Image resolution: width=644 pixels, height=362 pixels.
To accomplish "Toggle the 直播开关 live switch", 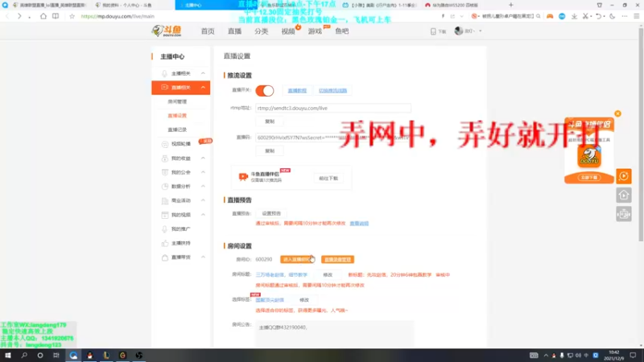I will pyautogui.click(x=265, y=91).
